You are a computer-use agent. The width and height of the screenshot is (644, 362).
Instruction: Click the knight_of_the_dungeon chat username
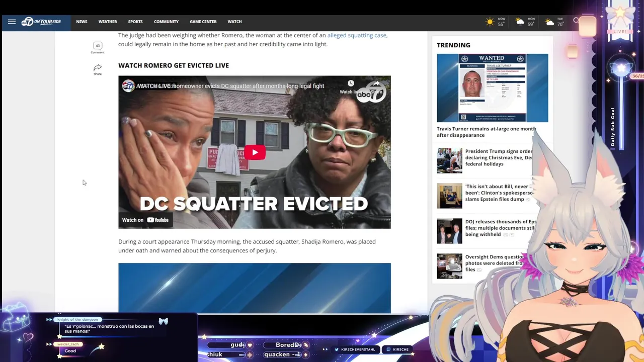pyautogui.click(x=77, y=320)
